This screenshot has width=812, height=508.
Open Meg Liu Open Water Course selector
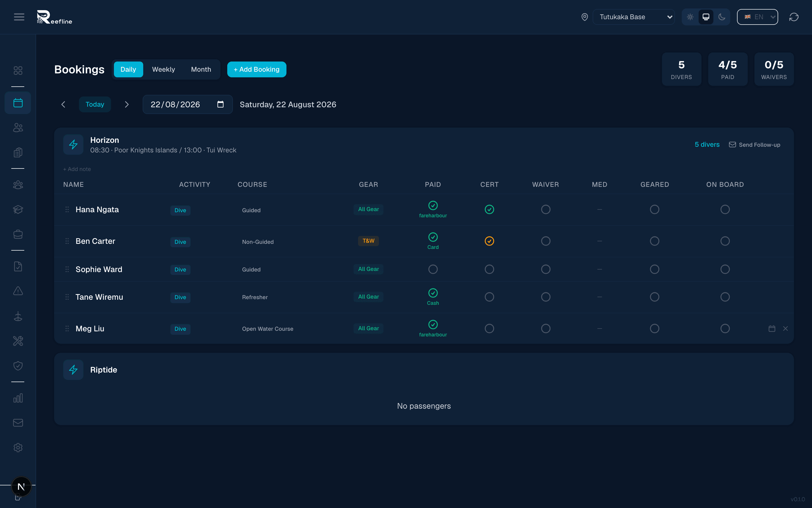click(267, 329)
